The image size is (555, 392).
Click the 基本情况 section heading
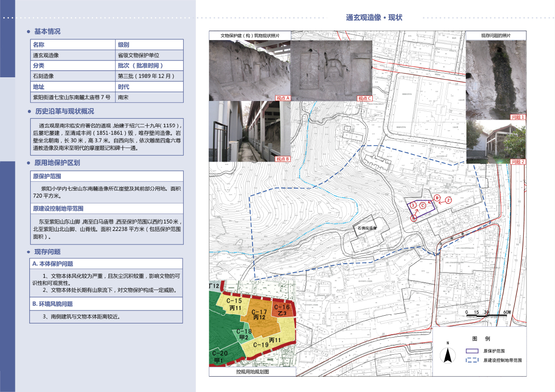(x=47, y=32)
